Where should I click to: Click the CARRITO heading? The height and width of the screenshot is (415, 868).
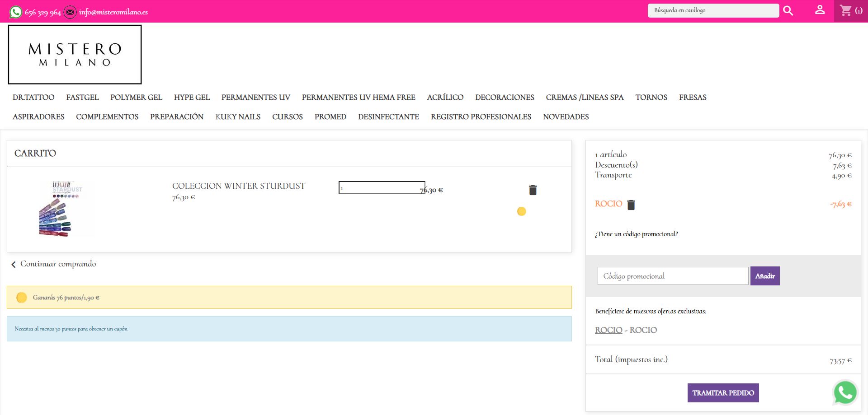(35, 154)
